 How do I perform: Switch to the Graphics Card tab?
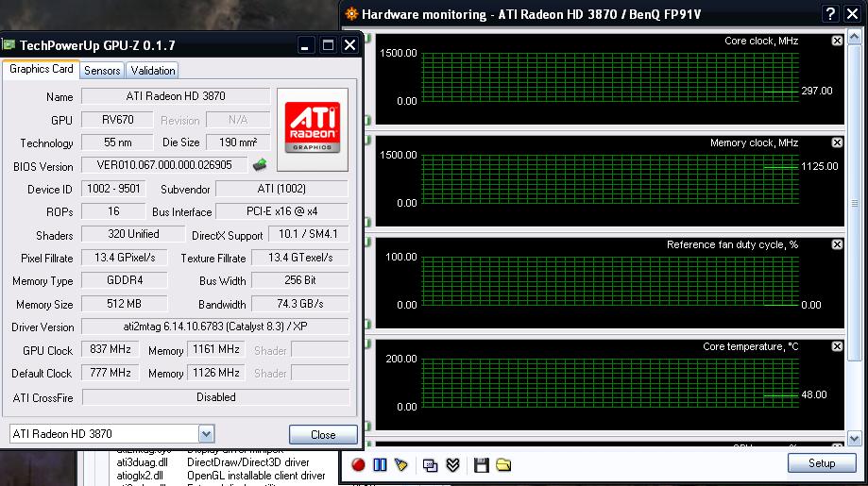[x=42, y=69]
